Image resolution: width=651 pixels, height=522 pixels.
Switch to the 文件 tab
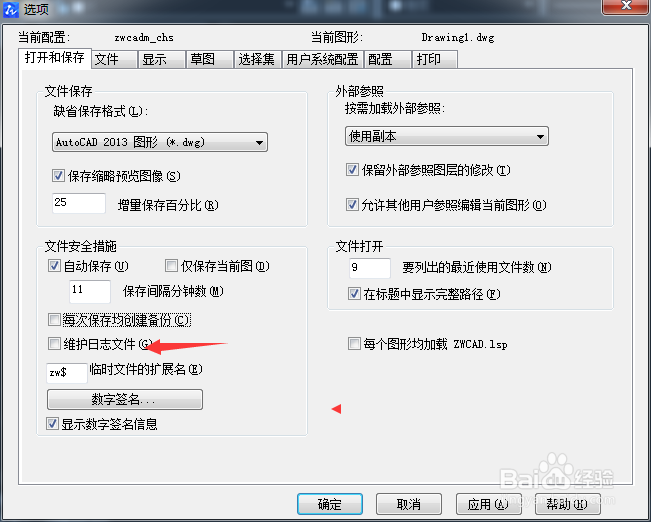114,59
